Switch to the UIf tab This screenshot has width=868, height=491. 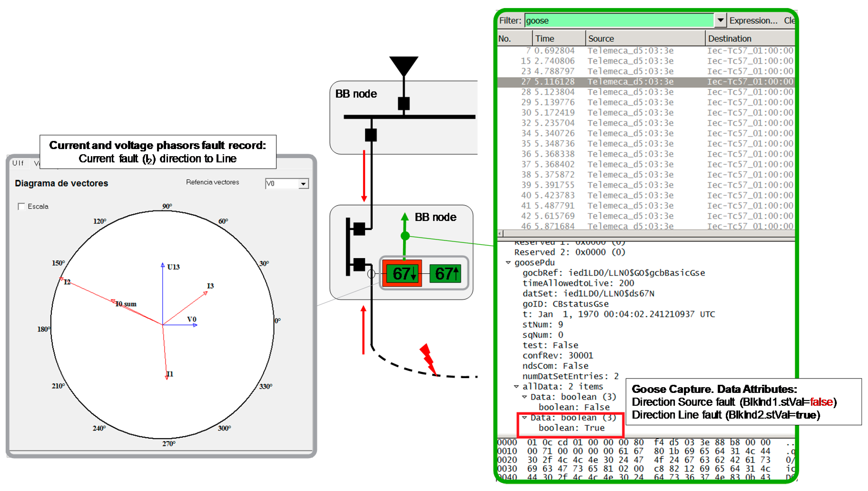click(18, 163)
